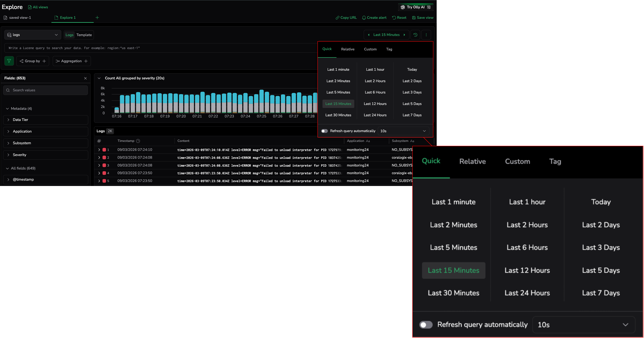This screenshot has height=338, width=644.
Task: Open the three-dot options menu
Action: click(x=426, y=35)
